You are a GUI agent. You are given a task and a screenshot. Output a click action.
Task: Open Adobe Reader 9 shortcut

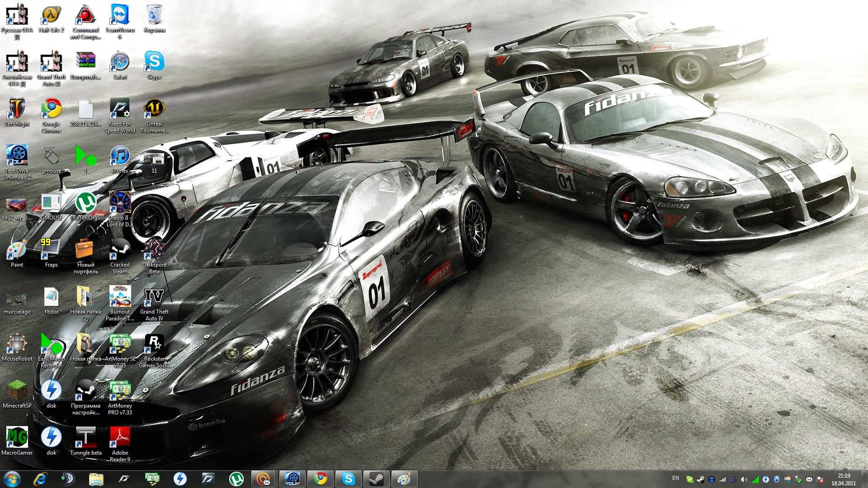click(120, 445)
